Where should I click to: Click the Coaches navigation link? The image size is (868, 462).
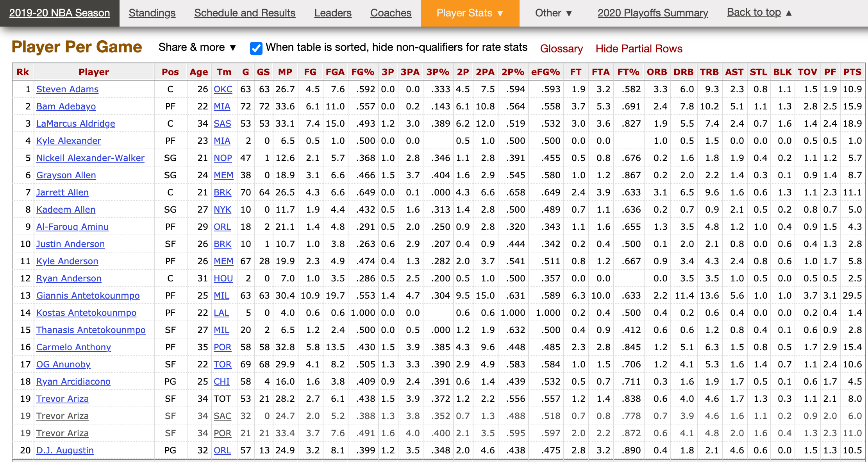391,13
